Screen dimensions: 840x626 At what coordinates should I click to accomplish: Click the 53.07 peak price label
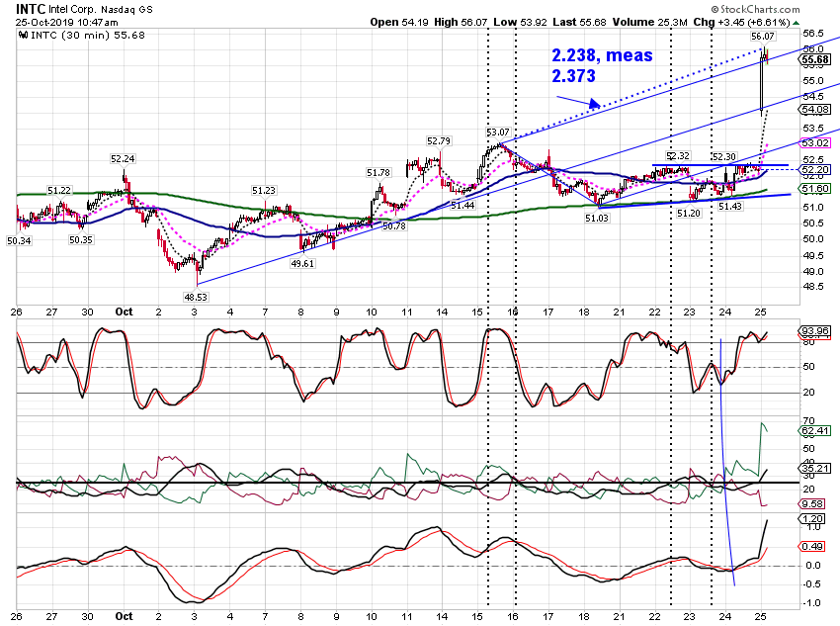(498, 132)
